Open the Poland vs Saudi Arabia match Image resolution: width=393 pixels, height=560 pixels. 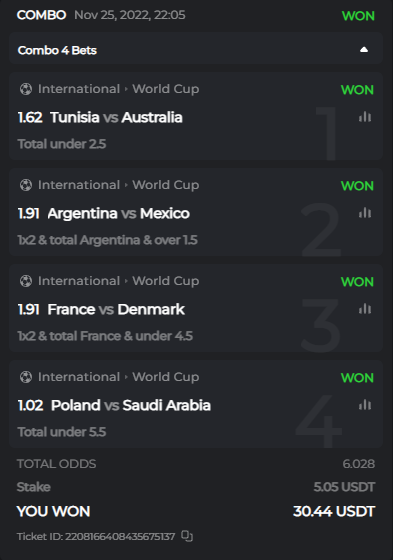tap(131, 405)
